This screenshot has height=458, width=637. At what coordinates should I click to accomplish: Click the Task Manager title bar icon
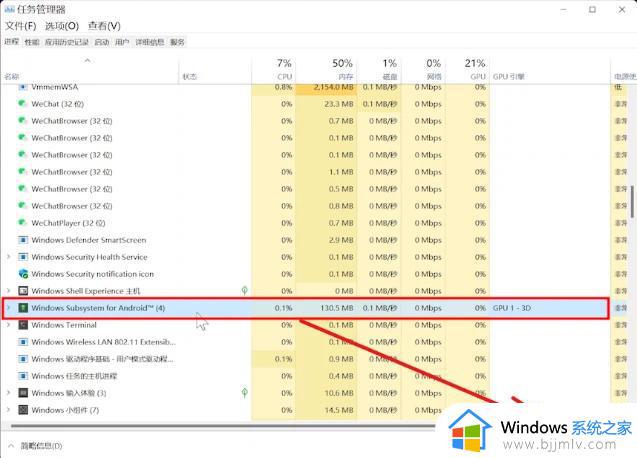9,9
